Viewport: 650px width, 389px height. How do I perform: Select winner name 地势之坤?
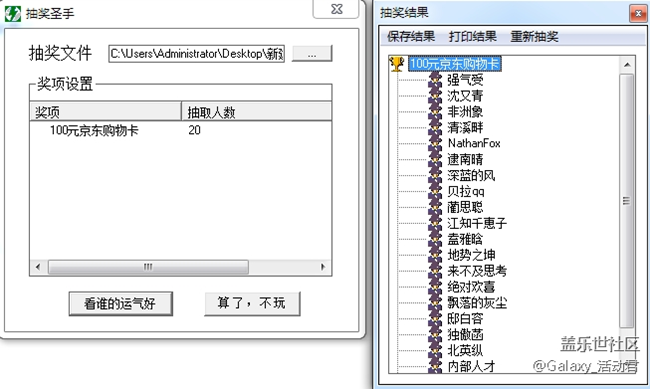pos(471,255)
